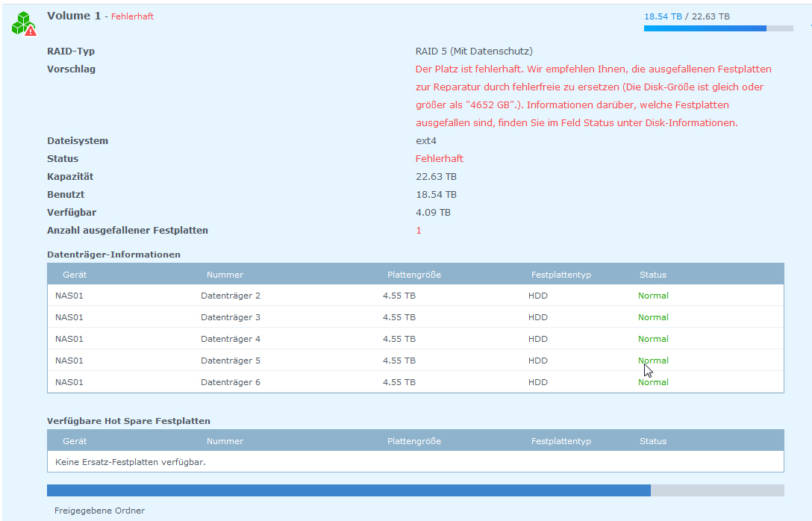The height and width of the screenshot is (521, 812).
Task: Click the Gerät header in Hot Spare table
Action: coord(75,441)
